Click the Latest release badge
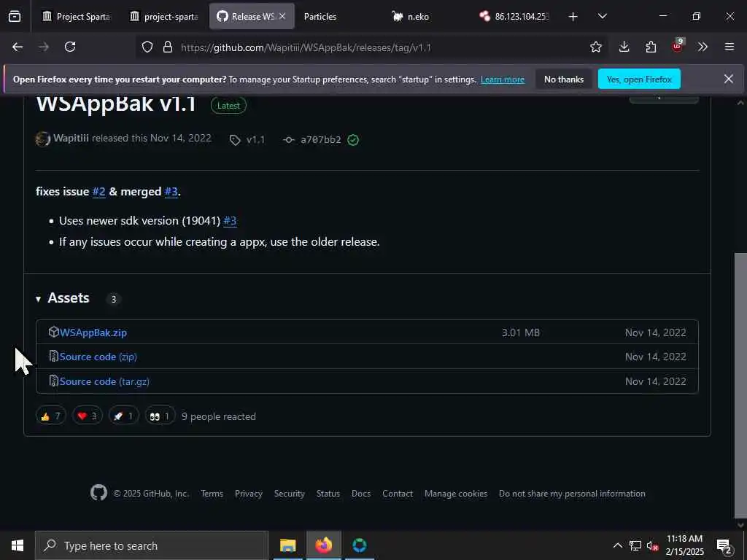The image size is (747, 560). pos(228,106)
